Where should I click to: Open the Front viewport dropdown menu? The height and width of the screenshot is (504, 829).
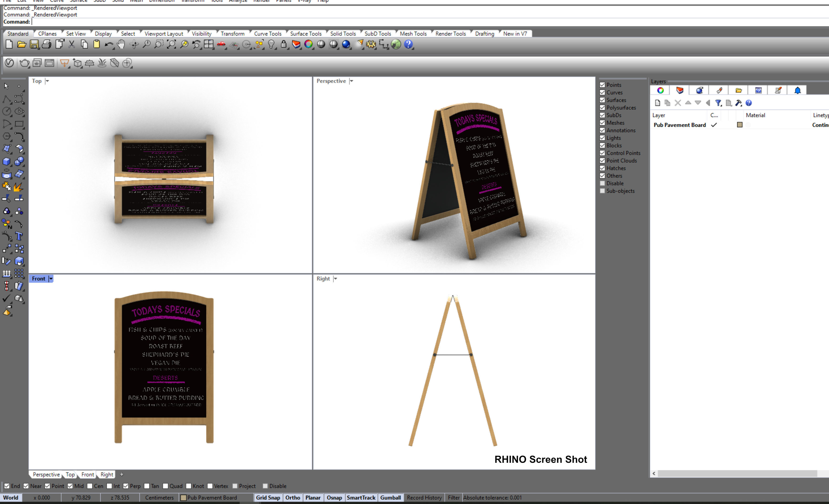pyautogui.click(x=51, y=279)
